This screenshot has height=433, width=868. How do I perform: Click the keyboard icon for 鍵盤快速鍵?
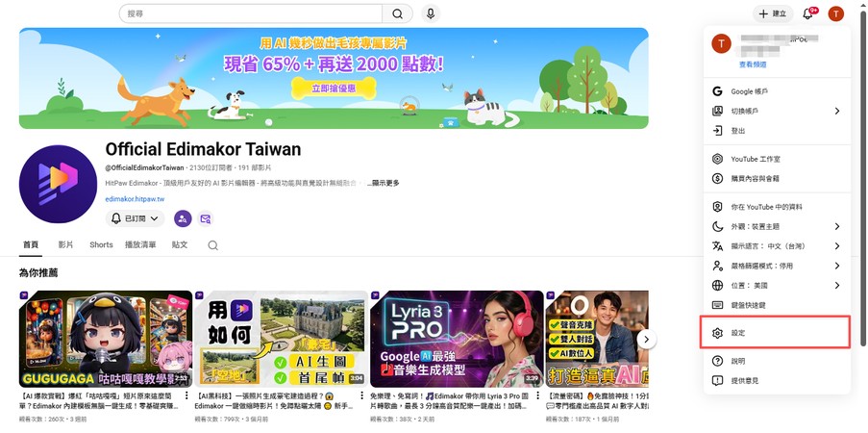coord(717,305)
